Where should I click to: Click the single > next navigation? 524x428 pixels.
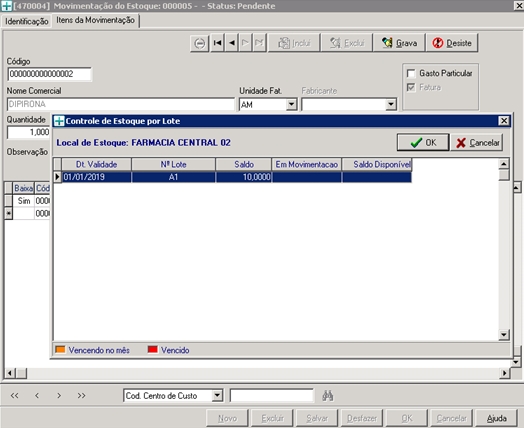pyautogui.click(x=59, y=396)
